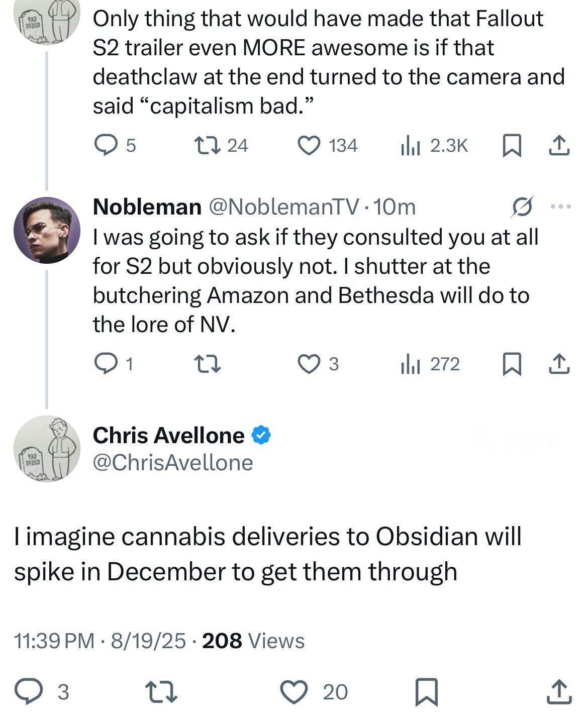Screen dimensions: 588x722
Task: Open more options on Nobleman's tweet
Action: pos(561,207)
